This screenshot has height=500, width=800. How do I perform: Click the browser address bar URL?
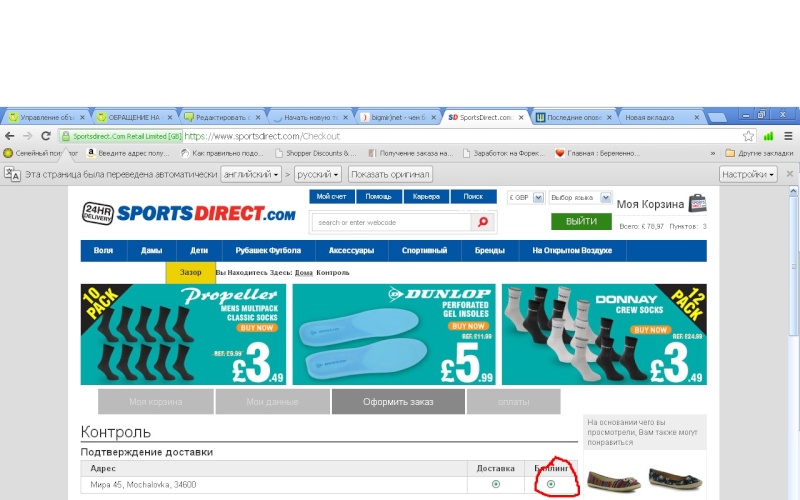[x=262, y=136]
